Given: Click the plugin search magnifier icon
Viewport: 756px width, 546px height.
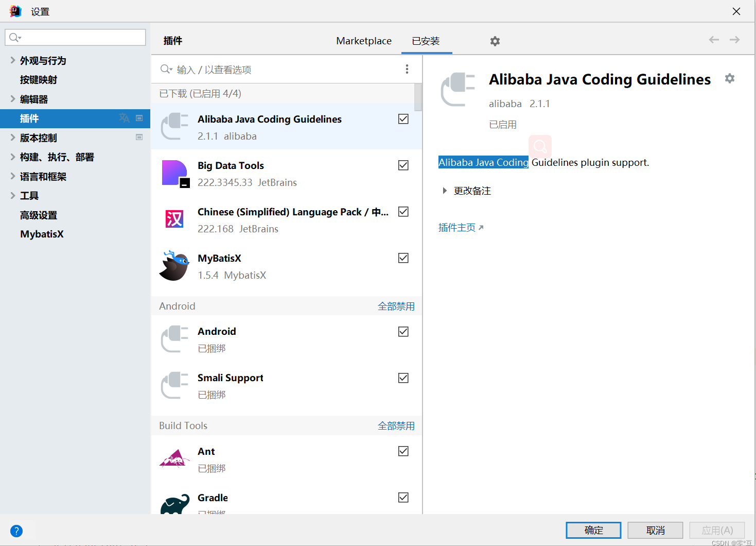Looking at the screenshot, I should tap(166, 69).
